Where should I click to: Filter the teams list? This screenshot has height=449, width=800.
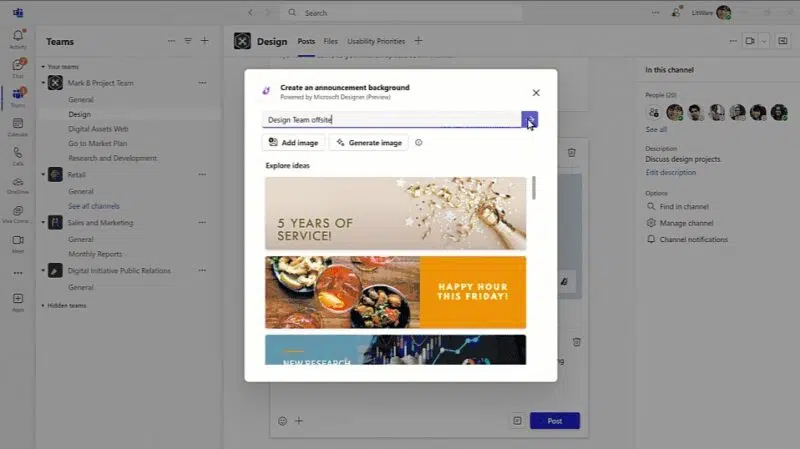(x=188, y=41)
